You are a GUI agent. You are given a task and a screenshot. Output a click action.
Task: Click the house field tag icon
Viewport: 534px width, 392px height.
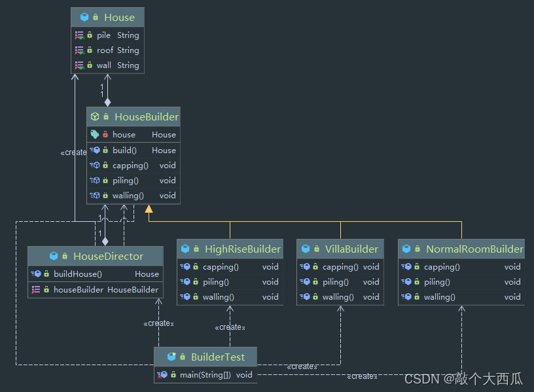(95, 135)
